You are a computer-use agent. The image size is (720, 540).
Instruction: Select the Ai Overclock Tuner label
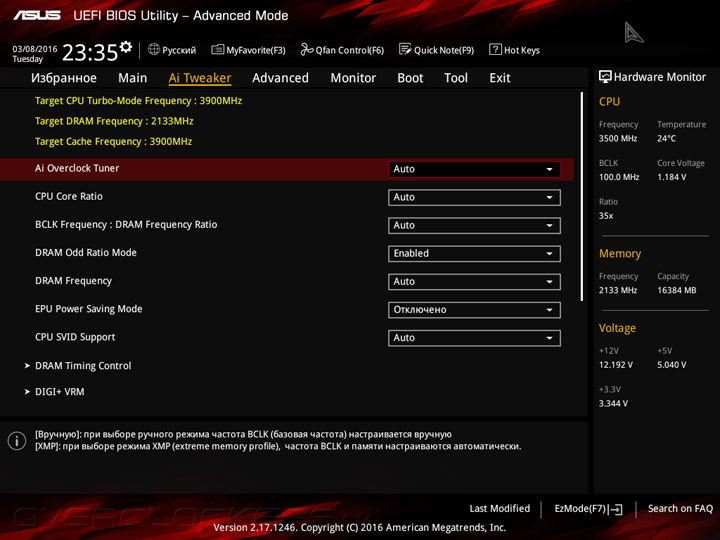[x=77, y=169]
